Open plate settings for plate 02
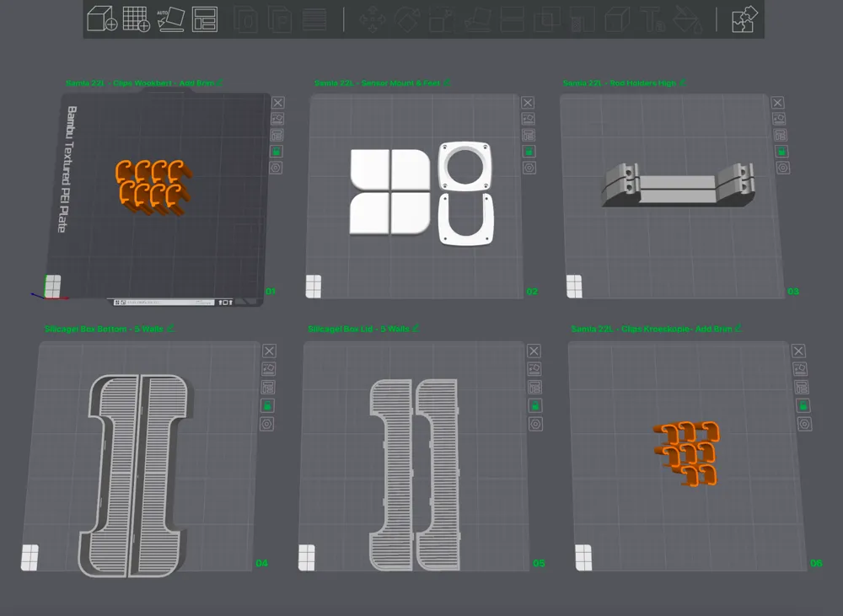 point(529,168)
